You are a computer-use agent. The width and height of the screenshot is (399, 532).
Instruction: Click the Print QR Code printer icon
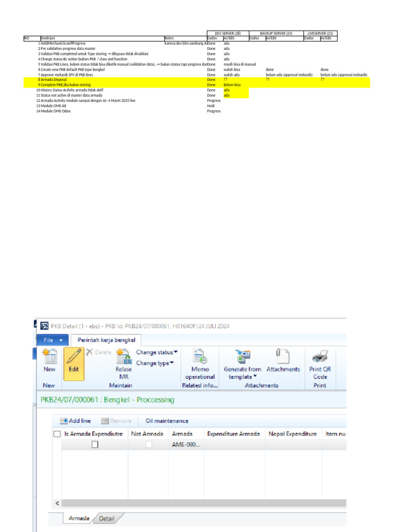(x=320, y=356)
